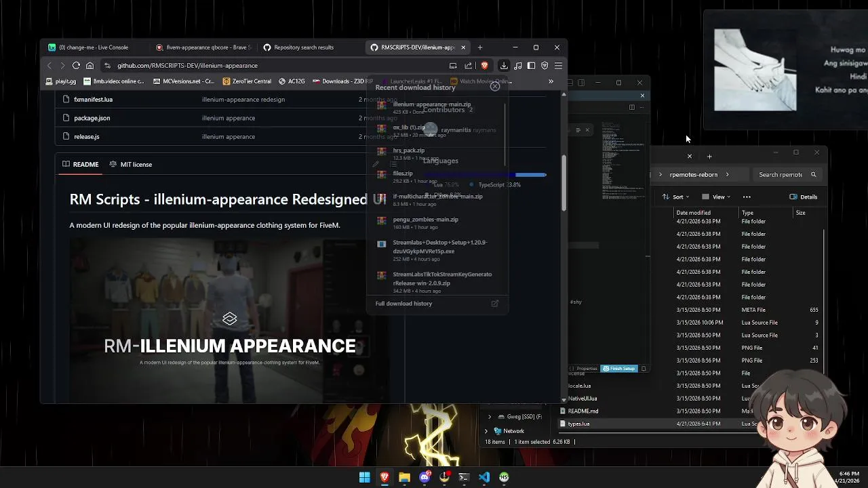Image resolution: width=868 pixels, height=488 pixels.
Task: Open the Brave playlist music icon
Action: [x=518, y=66]
